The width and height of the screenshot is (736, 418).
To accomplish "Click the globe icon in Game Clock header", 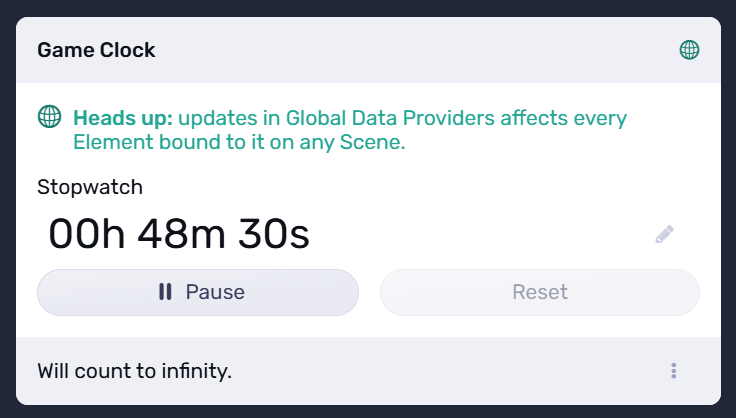I will 689,49.
